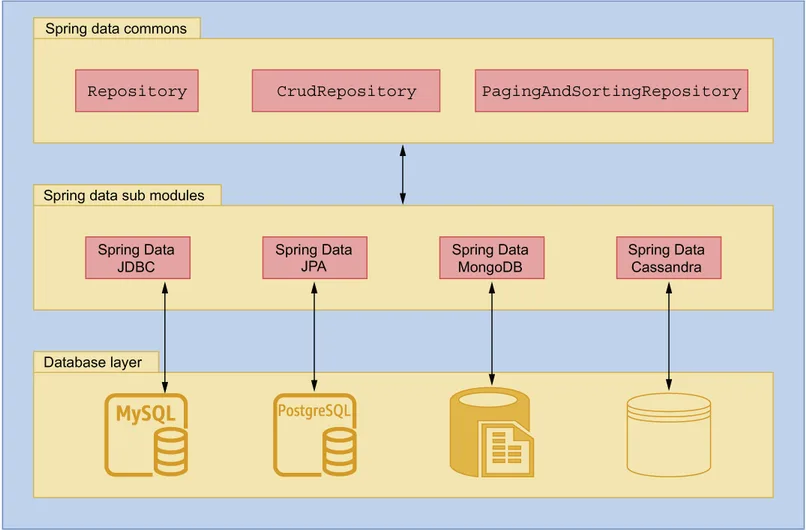Select the MongoDB document database icon
The width and height of the screenshot is (806, 530).
coord(492,432)
